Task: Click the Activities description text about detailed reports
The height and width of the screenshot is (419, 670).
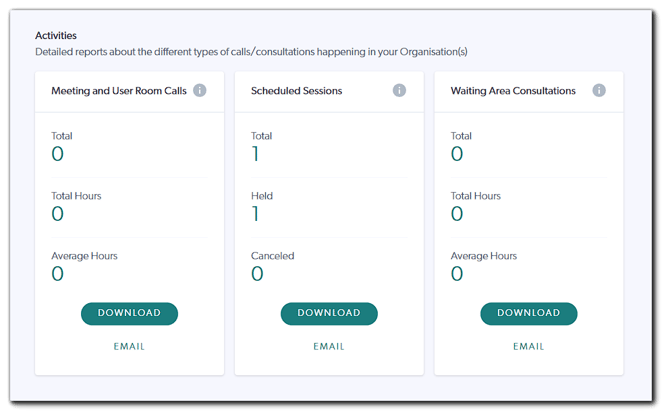Action: click(251, 51)
